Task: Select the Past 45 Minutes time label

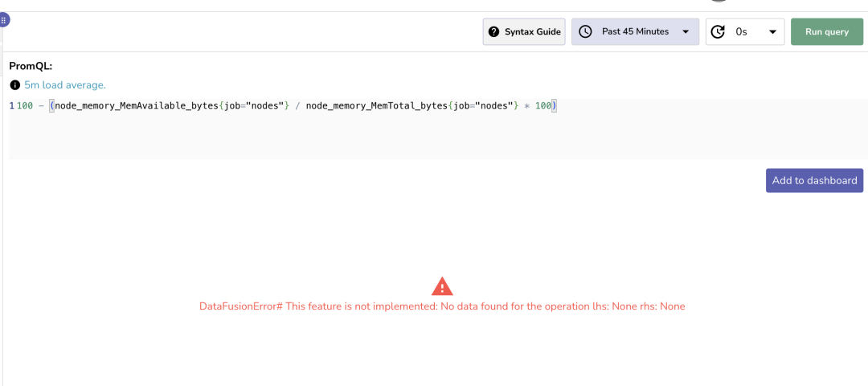Action: pos(635,31)
